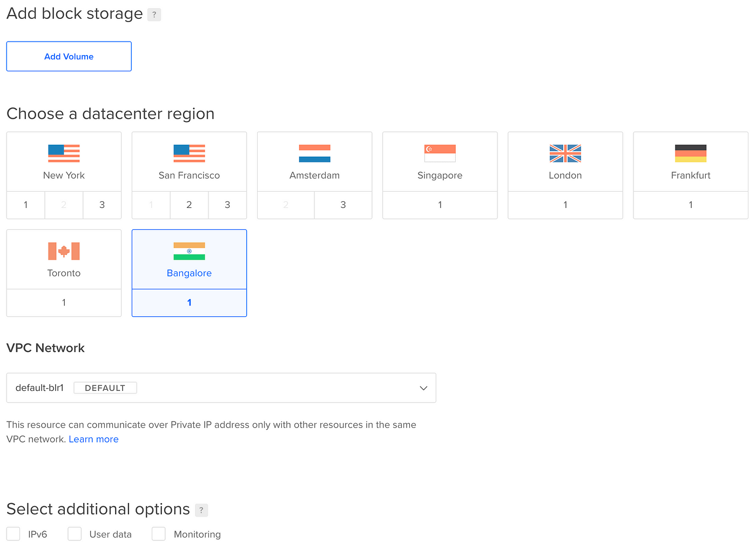Screen dimensions: 756x550
Task: Enable the IPv6 checkbox
Action: tap(13, 534)
